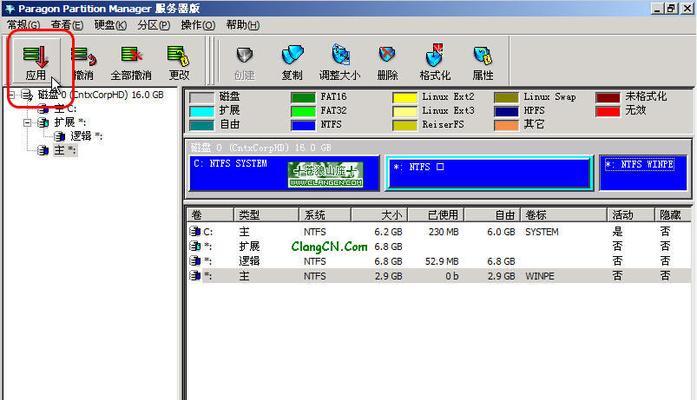Click the 230 MB used cell

(443, 232)
